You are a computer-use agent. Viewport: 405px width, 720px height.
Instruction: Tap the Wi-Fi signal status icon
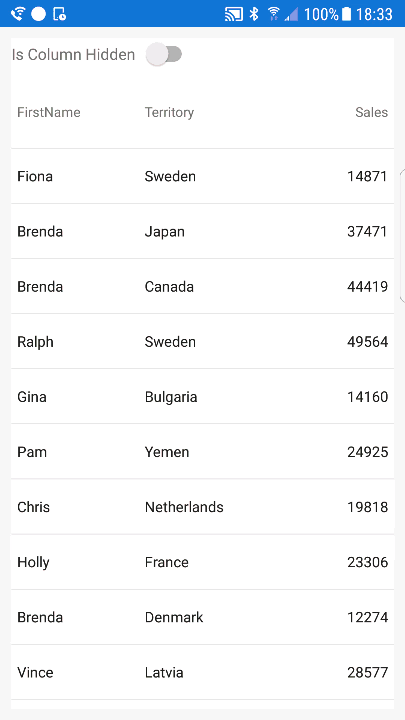tap(274, 14)
